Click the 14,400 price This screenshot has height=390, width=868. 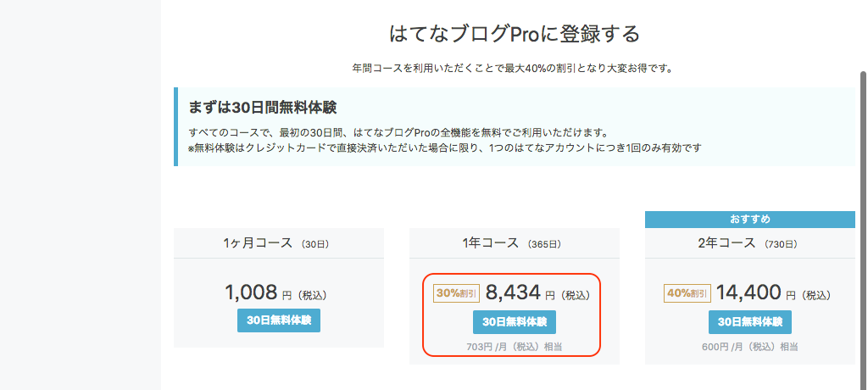point(748,292)
